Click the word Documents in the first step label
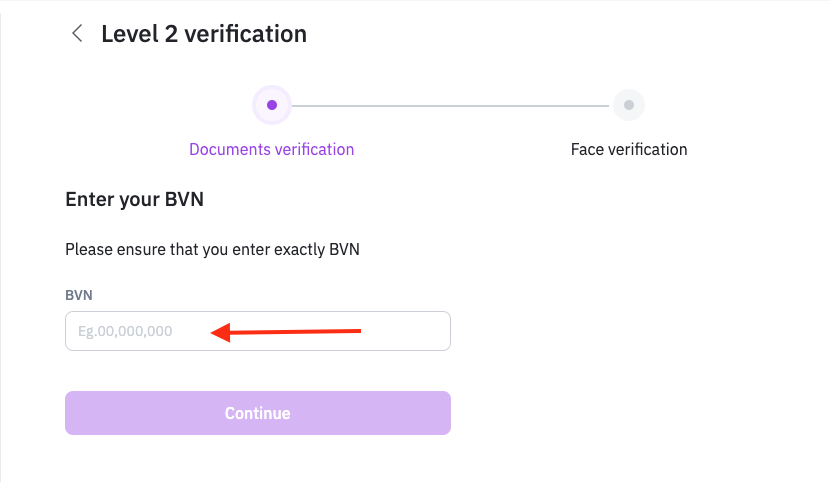Image resolution: width=830 pixels, height=482 pixels. [226, 149]
